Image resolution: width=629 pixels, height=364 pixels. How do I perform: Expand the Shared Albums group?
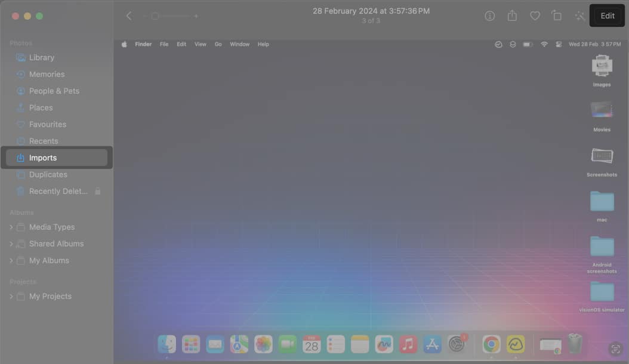point(11,244)
